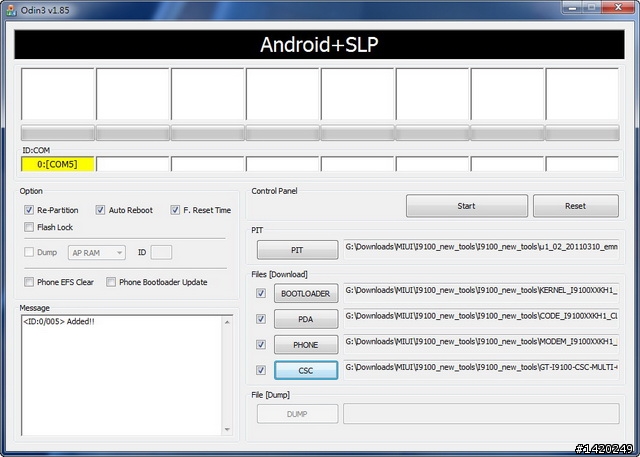640x457 pixels.
Task: Click the Odin3 title bar icon
Action: [11, 10]
